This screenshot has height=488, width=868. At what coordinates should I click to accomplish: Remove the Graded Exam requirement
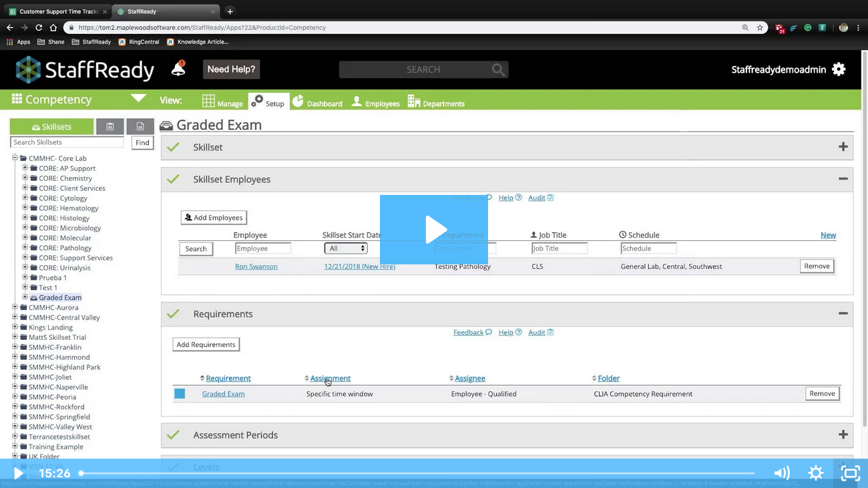(x=822, y=394)
